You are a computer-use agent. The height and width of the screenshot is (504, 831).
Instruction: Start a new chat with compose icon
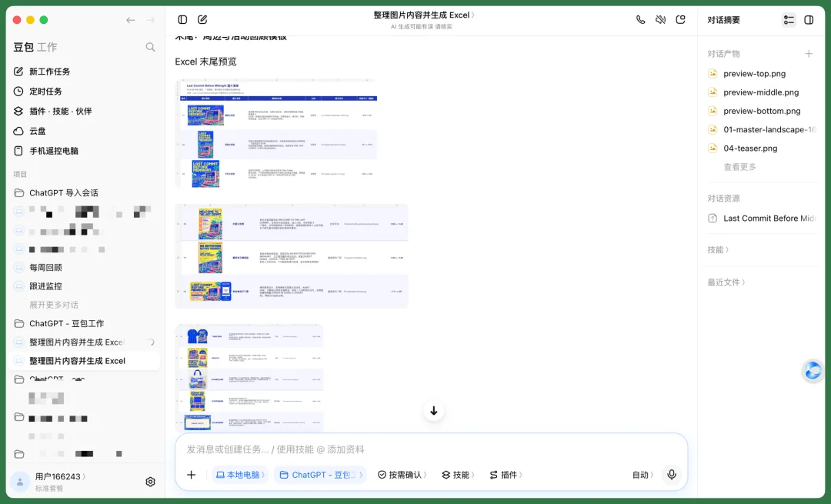tap(202, 19)
